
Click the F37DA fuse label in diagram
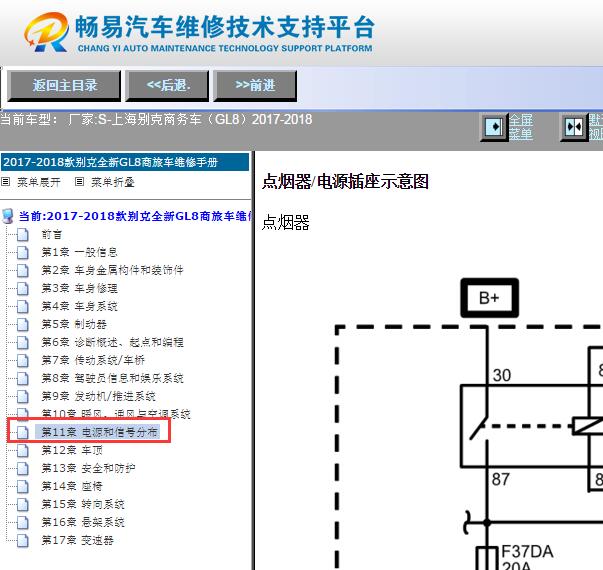[x=527, y=552]
